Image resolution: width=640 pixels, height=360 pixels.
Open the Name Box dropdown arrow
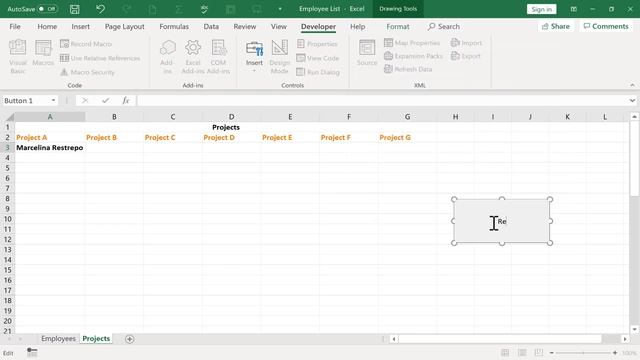[x=53, y=100]
